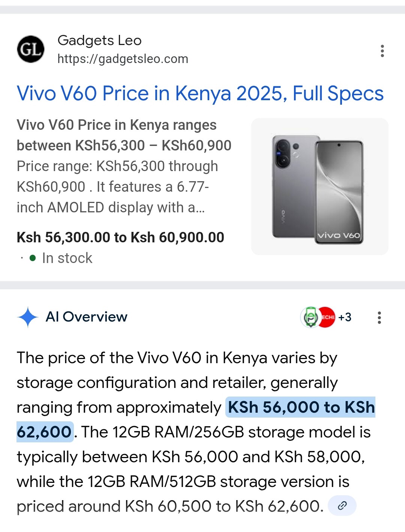The image size is (405, 532).
Task: Tap the Ksh 56,300.00 to Ksh 60,900.00 price line
Action: point(120,237)
